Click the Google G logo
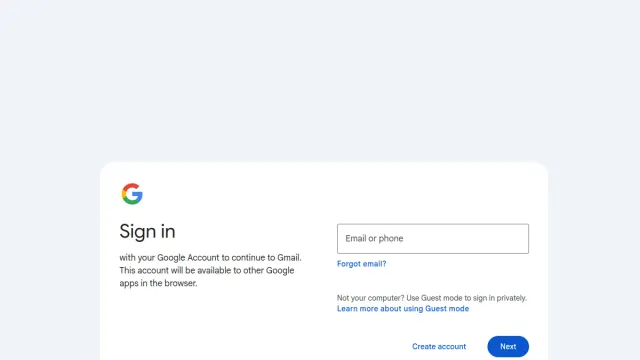 [132, 193]
